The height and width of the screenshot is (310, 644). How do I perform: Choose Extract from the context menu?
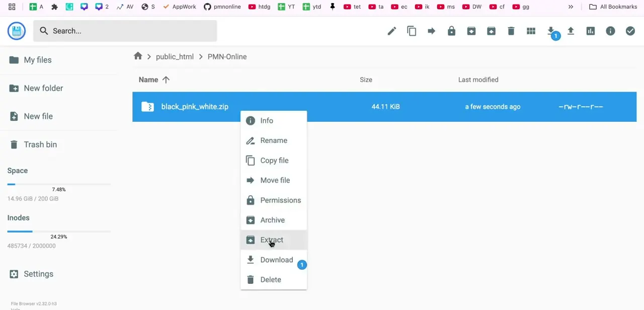tap(274, 240)
